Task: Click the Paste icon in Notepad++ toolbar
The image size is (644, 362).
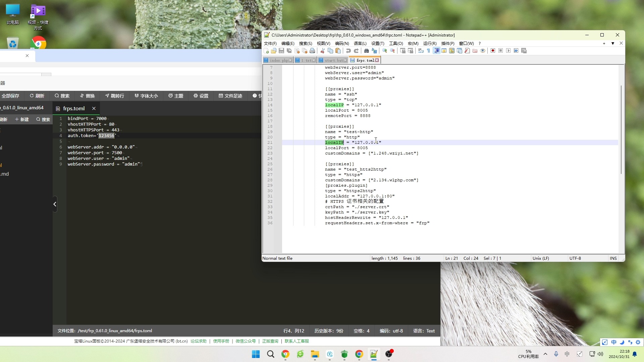Action: (338, 51)
